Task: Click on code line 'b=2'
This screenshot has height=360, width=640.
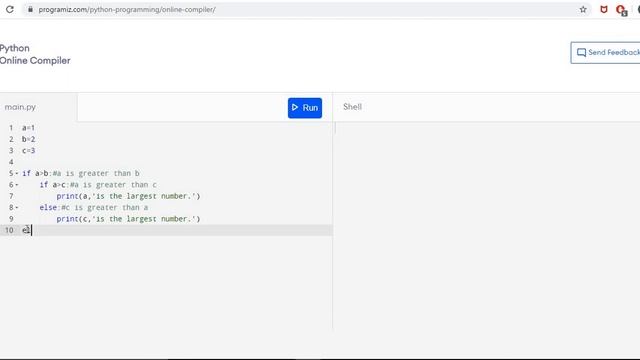Action: 28,139
